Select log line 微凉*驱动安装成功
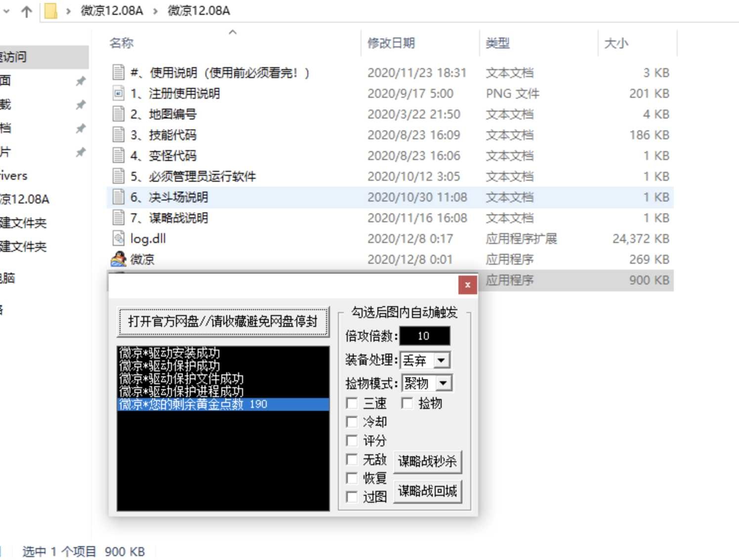Viewport: 739px width, 560px height. coord(169,353)
